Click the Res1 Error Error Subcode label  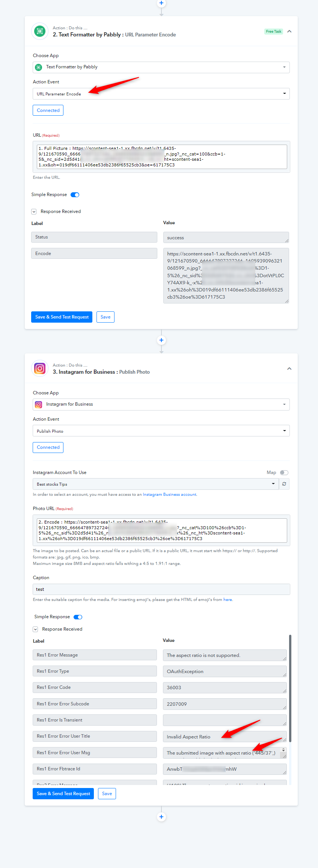pos(95,703)
